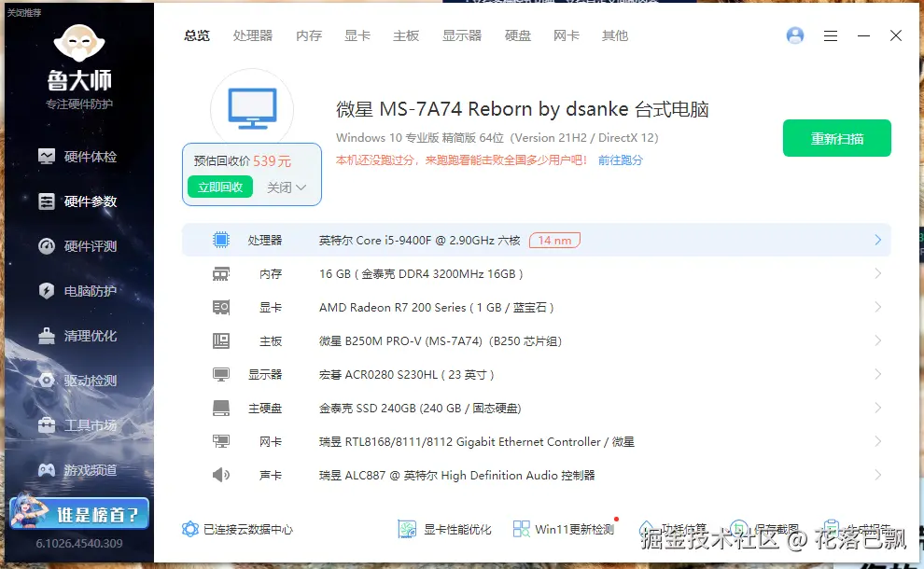Image resolution: width=924 pixels, height=569 pixels.
Task: Click 已连接云数据中心 status icon
Action: 189,529
